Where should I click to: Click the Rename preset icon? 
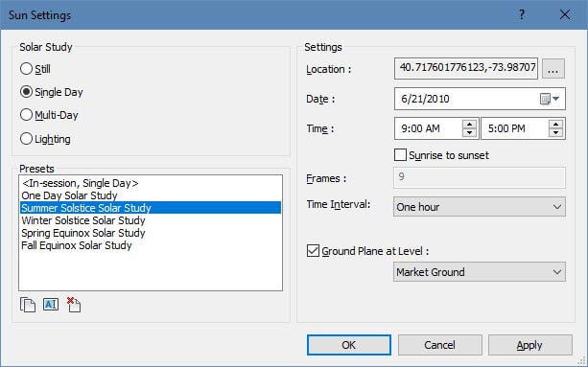51,305
